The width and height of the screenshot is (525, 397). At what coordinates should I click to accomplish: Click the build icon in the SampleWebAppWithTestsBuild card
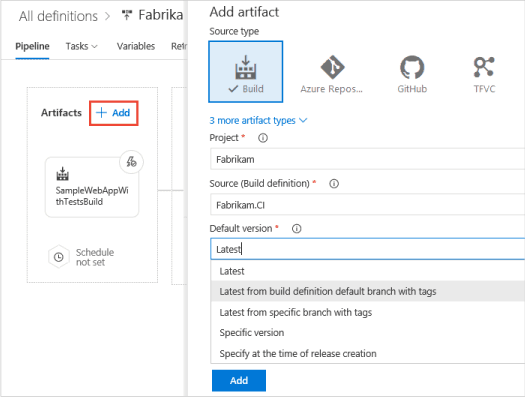(63, 174)
